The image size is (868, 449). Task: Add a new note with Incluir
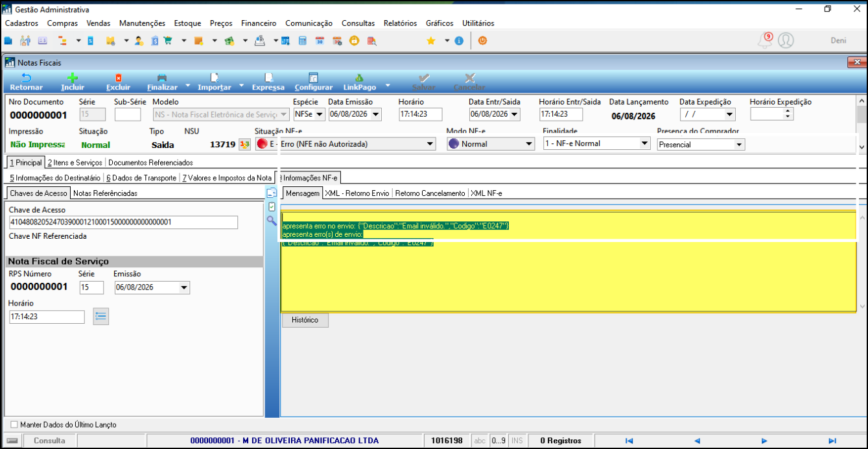tap(73, 82)
